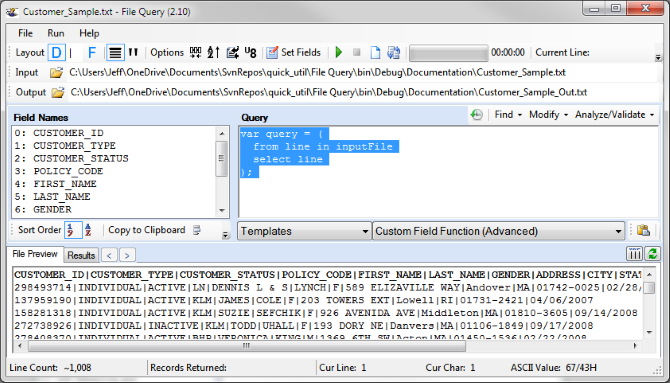Click the File Query app title icon

[x=12, y=12]
